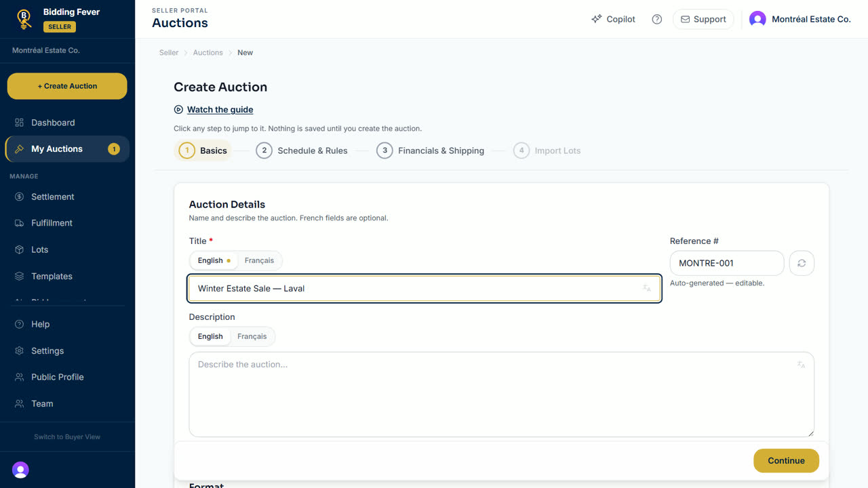Select Français for the Title field

259,260
